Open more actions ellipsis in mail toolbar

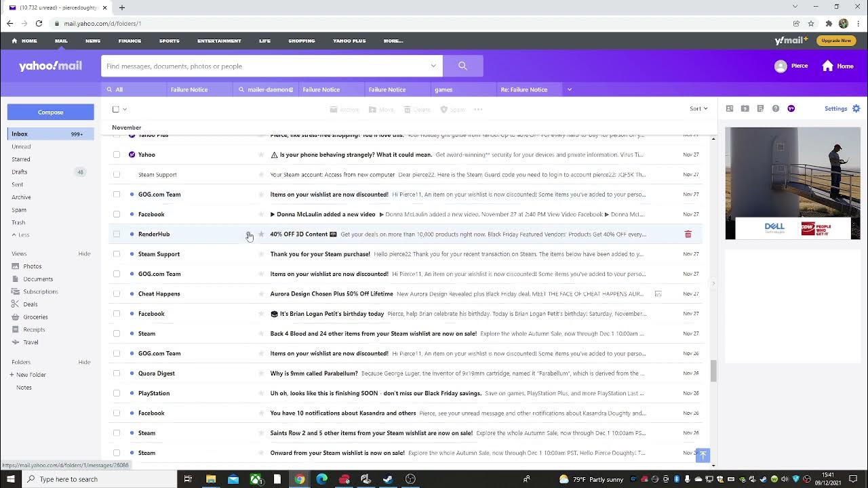[478, 109]
